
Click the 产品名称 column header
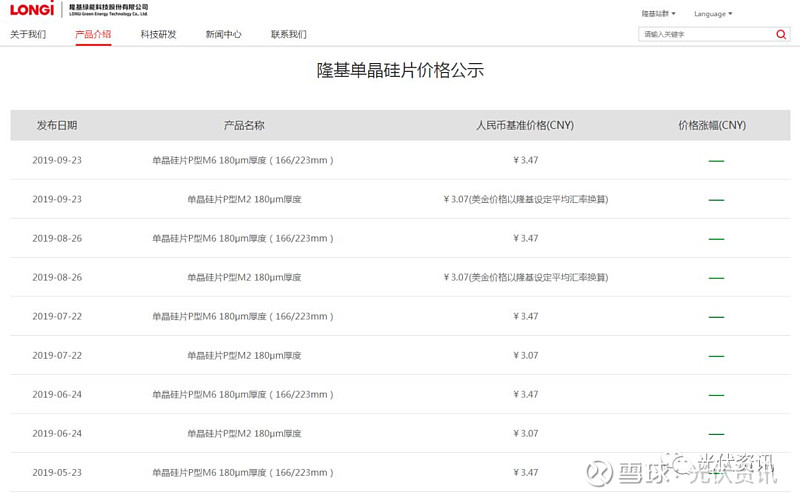(244, 125)
